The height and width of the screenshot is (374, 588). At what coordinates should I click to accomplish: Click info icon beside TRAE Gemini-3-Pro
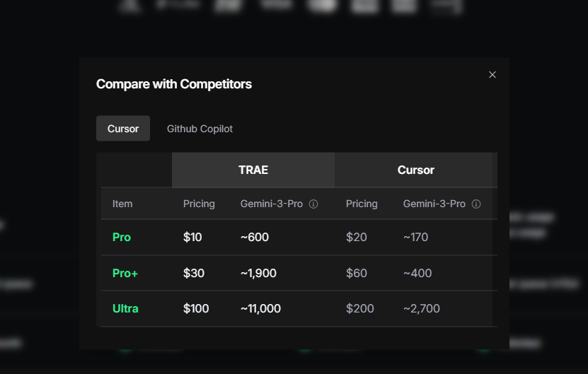(313, 204)
